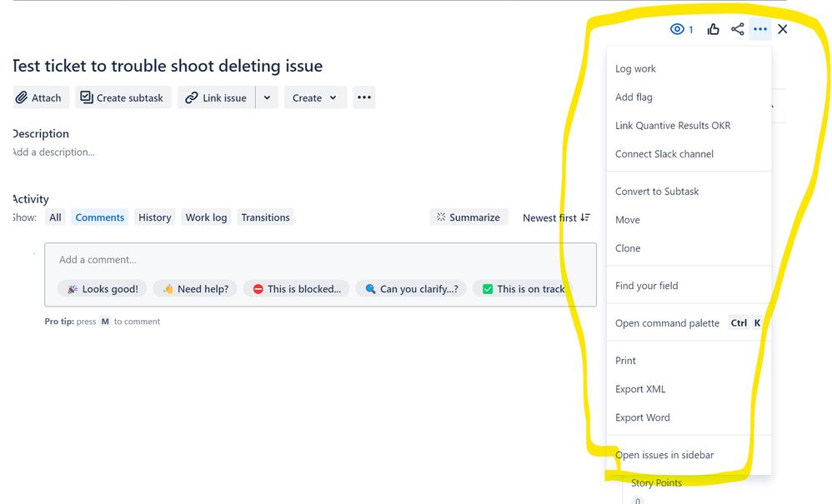Image resolution: width=832 pixels, height=504 pixels.
Task: Select Clone from the open menu
Action: click(627, 248)
